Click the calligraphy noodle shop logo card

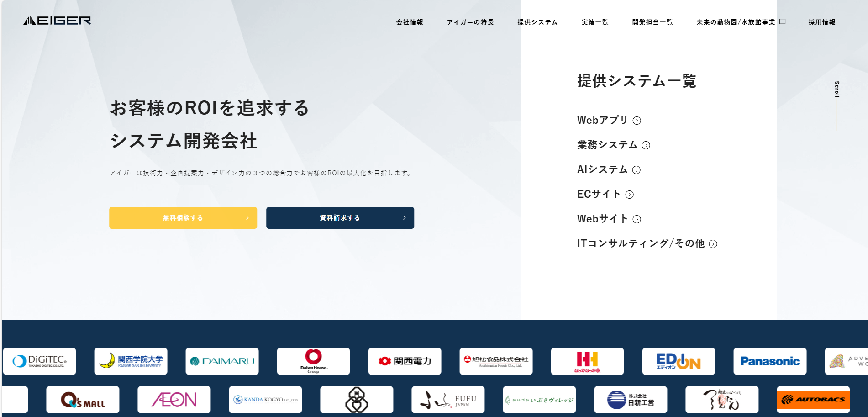(722, 400)
